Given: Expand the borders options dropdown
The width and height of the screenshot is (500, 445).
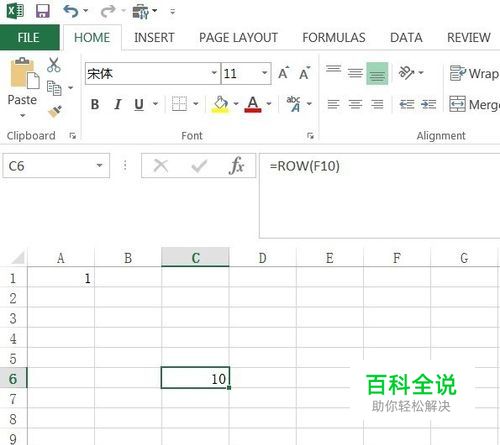Looking at the screenshot, I should pos(196,104).
